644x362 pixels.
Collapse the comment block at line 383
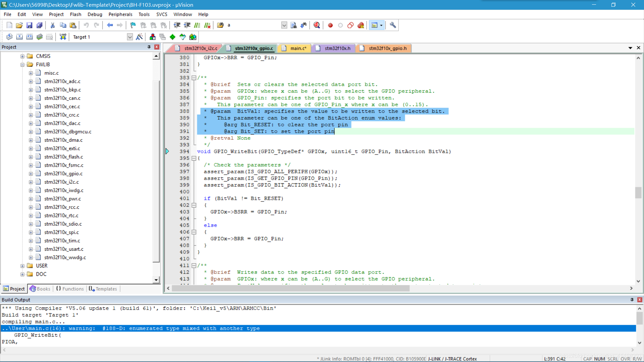coord(194,78)
